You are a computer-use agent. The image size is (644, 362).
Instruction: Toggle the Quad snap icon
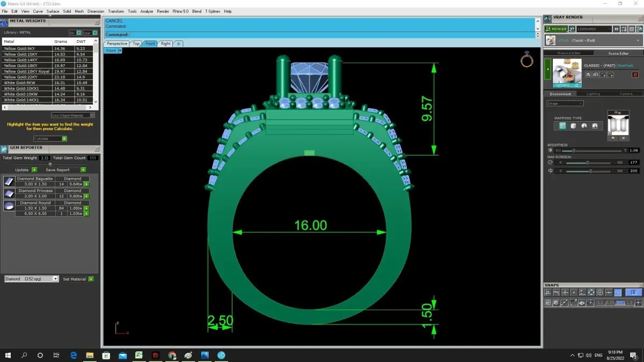[591, 292]
